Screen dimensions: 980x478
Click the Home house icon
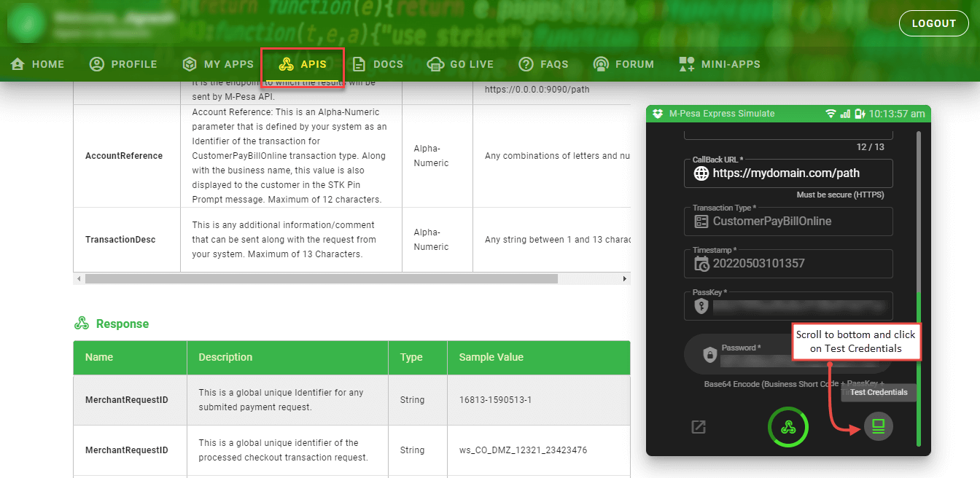[18, 64]
